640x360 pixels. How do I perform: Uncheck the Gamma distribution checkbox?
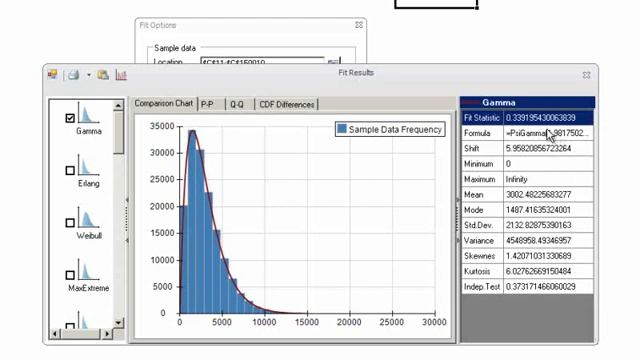[70, 118]
